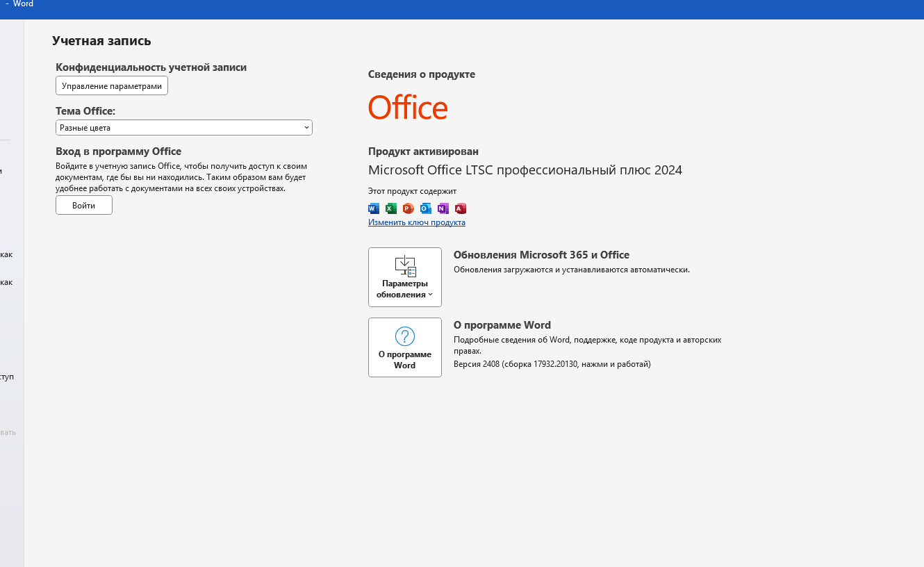Click the О программе Word heading text

pyautogui.click(x=502, y=325)
